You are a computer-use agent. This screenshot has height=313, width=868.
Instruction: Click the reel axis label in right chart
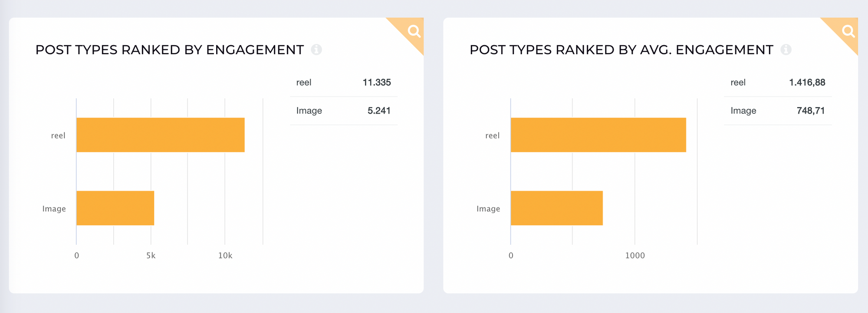(x=493, y=135)
